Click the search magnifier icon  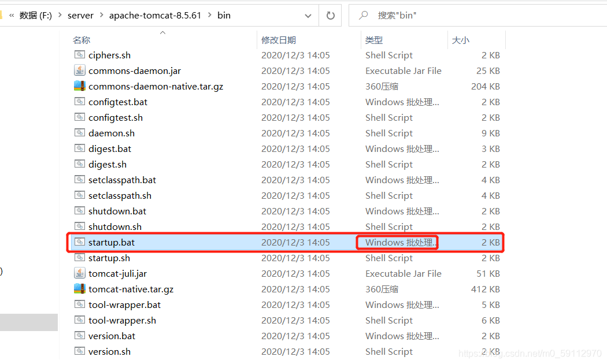click(x=363, y=15)
